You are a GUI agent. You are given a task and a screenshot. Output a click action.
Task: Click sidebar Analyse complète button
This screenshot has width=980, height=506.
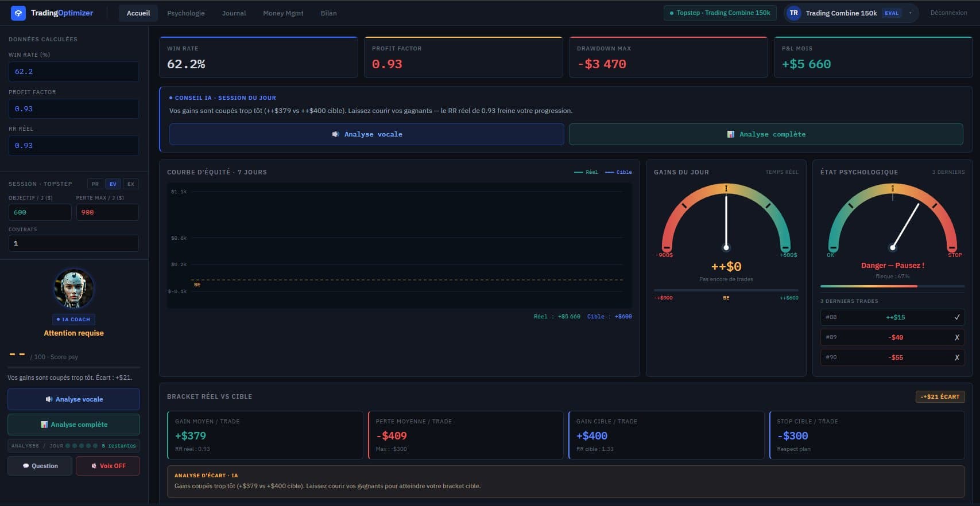click(73, 425)
